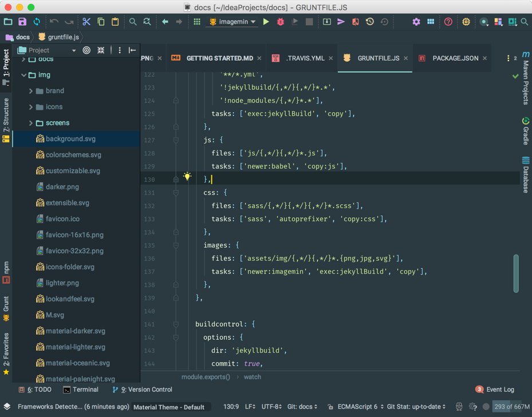532x417 pixels.
Task: Open IDE Settings with the gear icon
Action: pos(416,22)
